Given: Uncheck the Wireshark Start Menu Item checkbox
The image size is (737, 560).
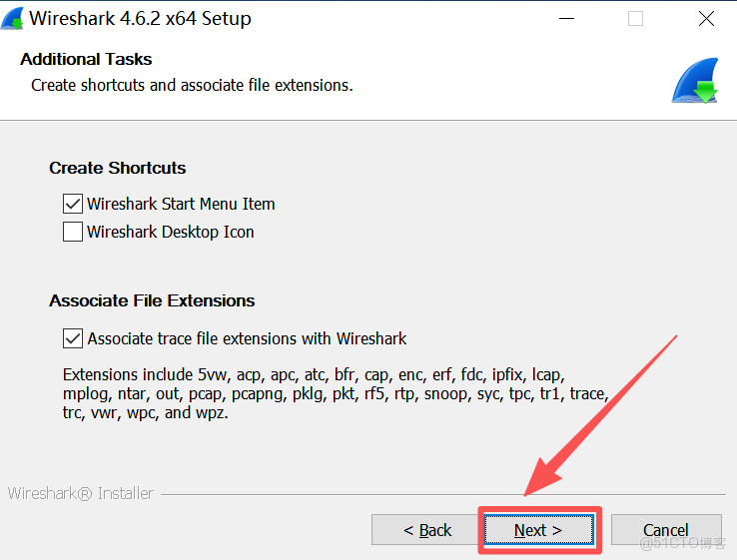Looking at the screenshot, I should [x=73, y=204].
